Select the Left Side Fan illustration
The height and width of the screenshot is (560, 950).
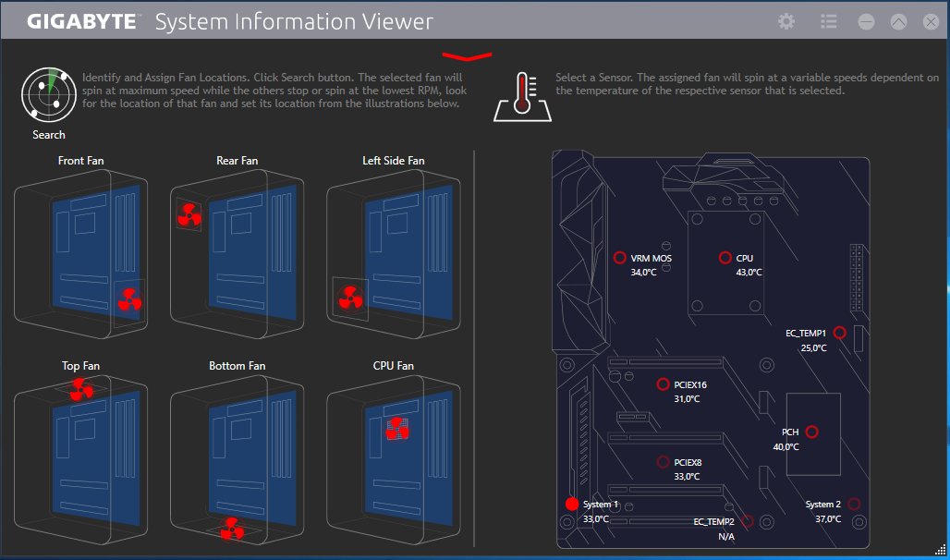coord(393,254)
